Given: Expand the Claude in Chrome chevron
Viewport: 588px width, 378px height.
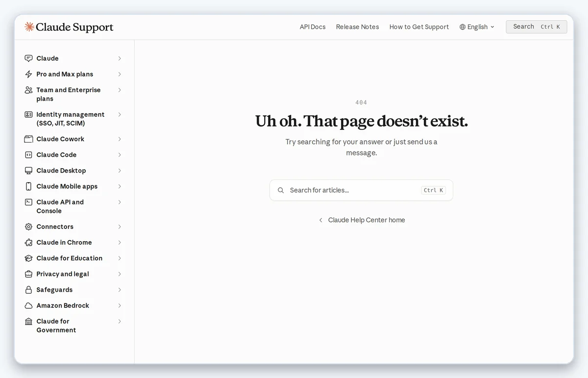Looking at the screenshot, I should (120, 242).
